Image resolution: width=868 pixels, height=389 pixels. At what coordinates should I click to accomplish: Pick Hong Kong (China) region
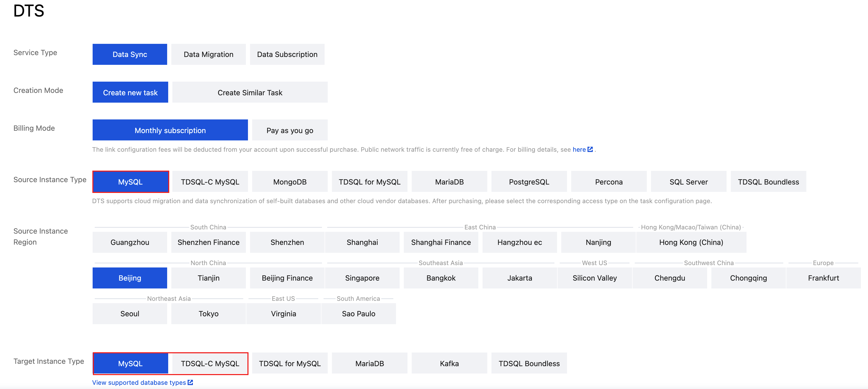tap(691, 242)
